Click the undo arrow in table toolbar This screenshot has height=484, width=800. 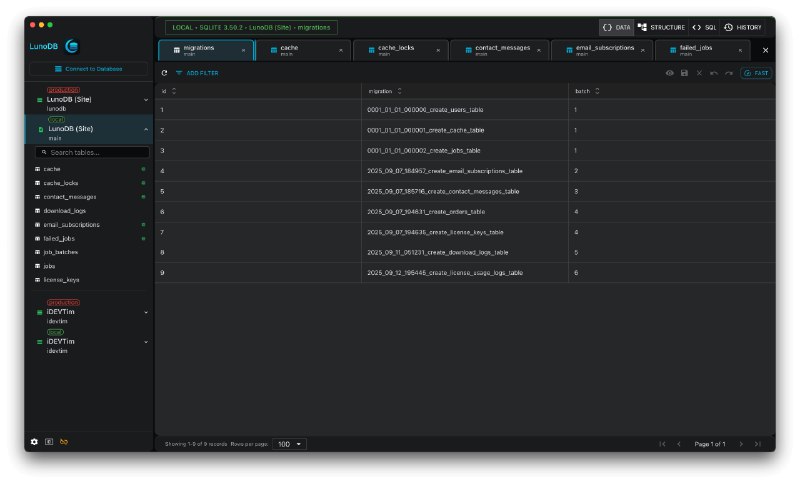coord(714,73)
